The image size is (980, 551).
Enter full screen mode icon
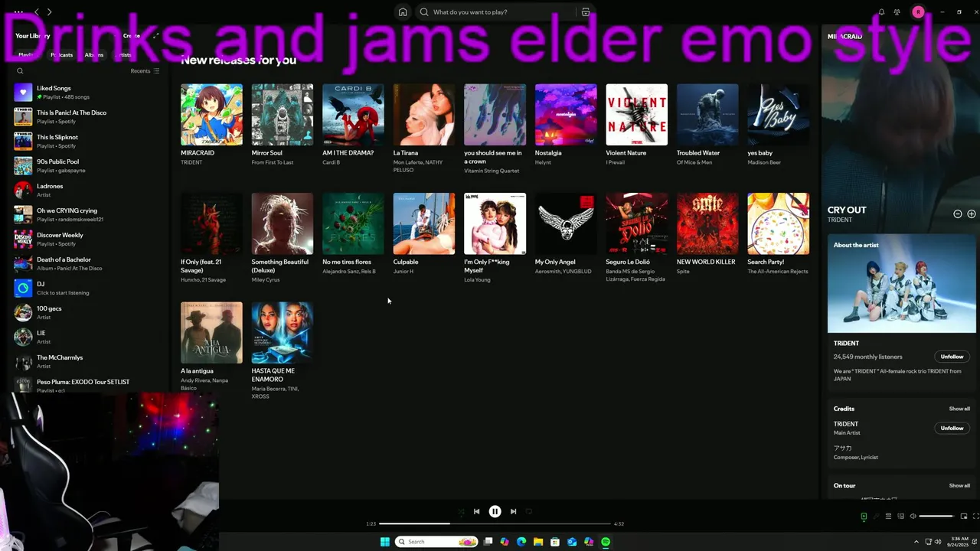coord(975,517)
